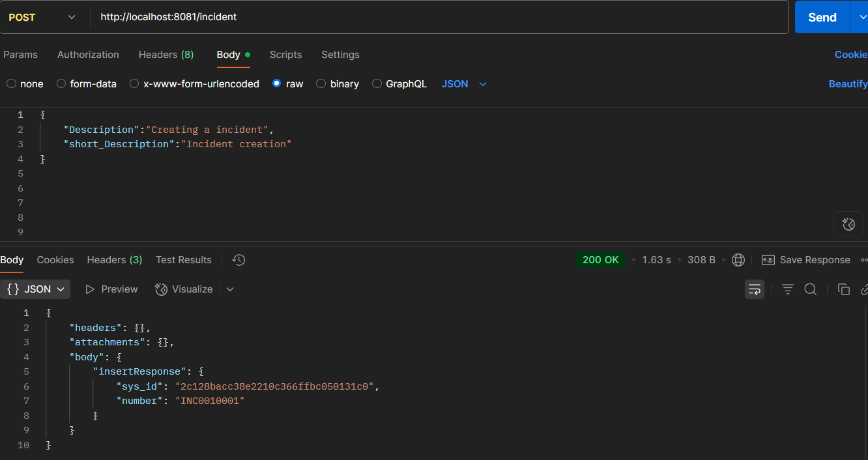Open the response Headers (3) tab
Viewport: 868px width, 460px height.
[115, 260]
